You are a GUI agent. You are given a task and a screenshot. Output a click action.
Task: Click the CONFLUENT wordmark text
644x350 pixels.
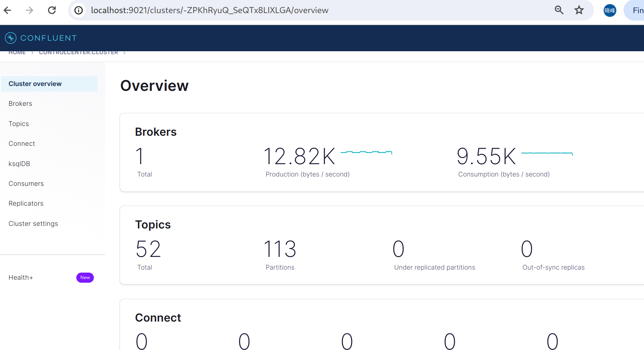(x=49, y=38)
